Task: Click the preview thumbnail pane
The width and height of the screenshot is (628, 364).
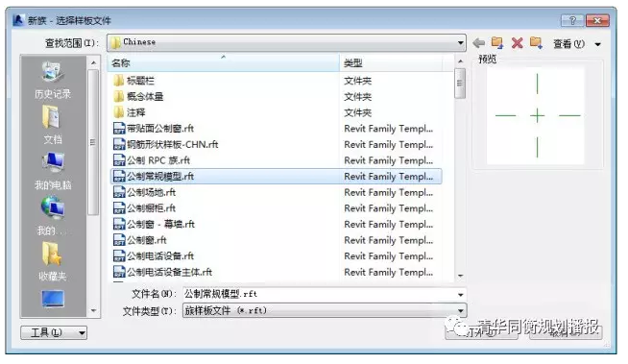Action: click(x=536, y=115)
